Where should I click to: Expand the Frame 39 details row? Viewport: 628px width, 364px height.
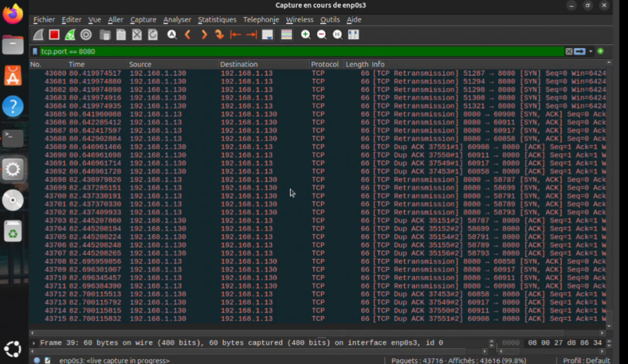point(34,343)
